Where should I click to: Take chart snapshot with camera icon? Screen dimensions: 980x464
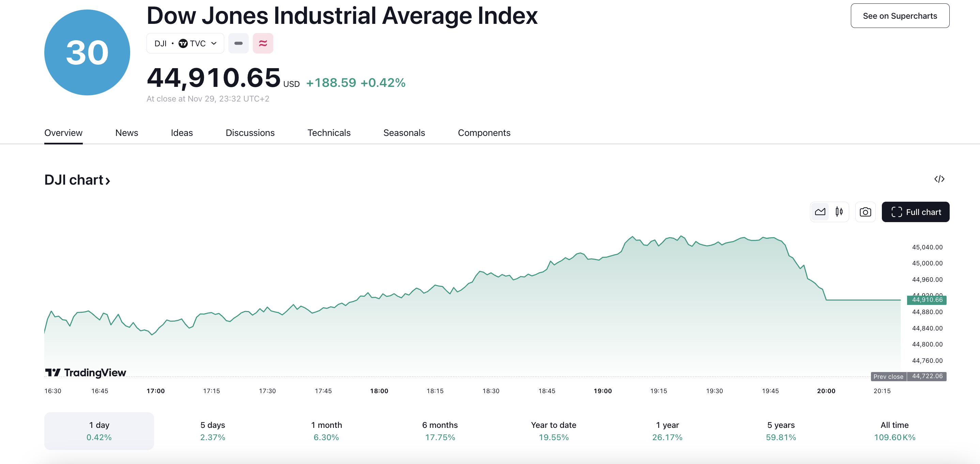click(865, 212)
